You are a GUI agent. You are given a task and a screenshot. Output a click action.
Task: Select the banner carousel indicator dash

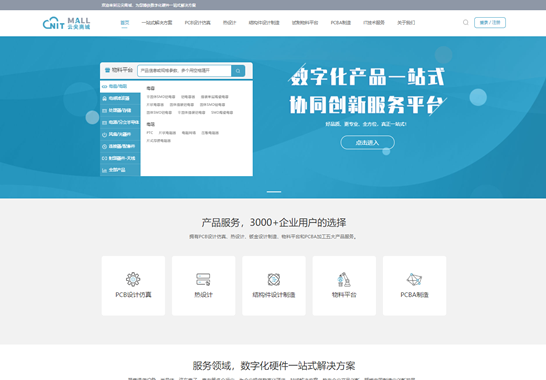[274, 192]
